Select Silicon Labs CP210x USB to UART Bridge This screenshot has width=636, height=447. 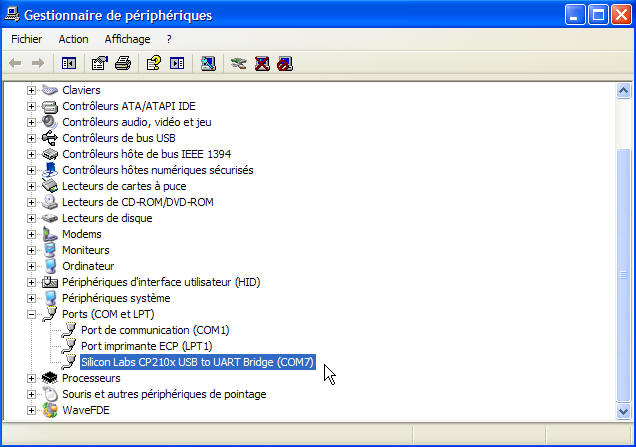197,362
